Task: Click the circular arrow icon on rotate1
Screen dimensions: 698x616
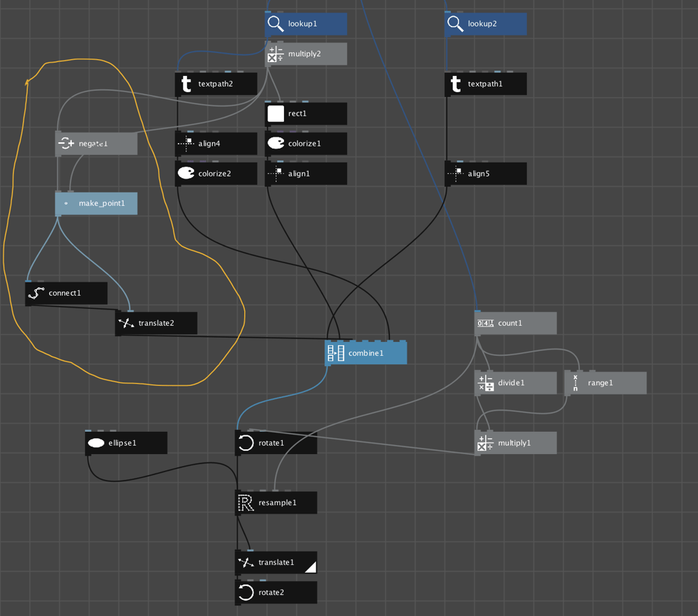Action: (x=246, y=443)
